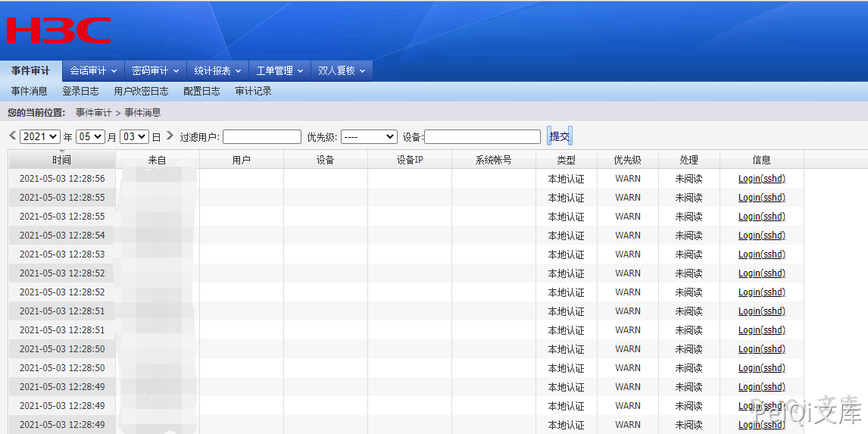The height and width of the screenshot is (434, 868).
Task: Open the 双人复核 menu
Action: click(x=342, y=71)
